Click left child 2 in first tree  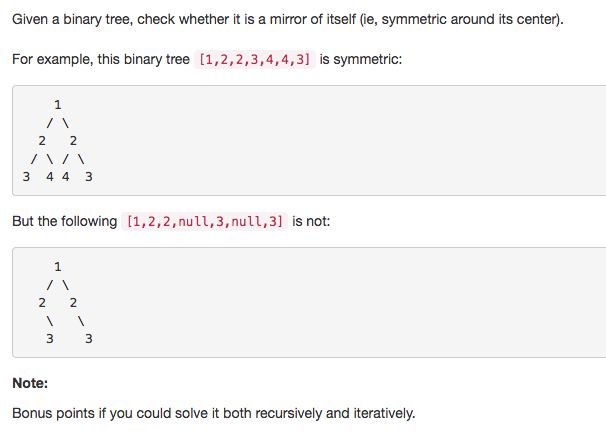coord(42,141)
